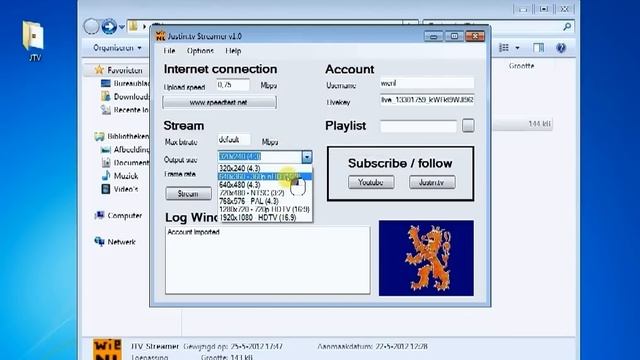Open the Help menu in Justin.tv Streamer
640x360 pixels.
click(x=233, y=51)
